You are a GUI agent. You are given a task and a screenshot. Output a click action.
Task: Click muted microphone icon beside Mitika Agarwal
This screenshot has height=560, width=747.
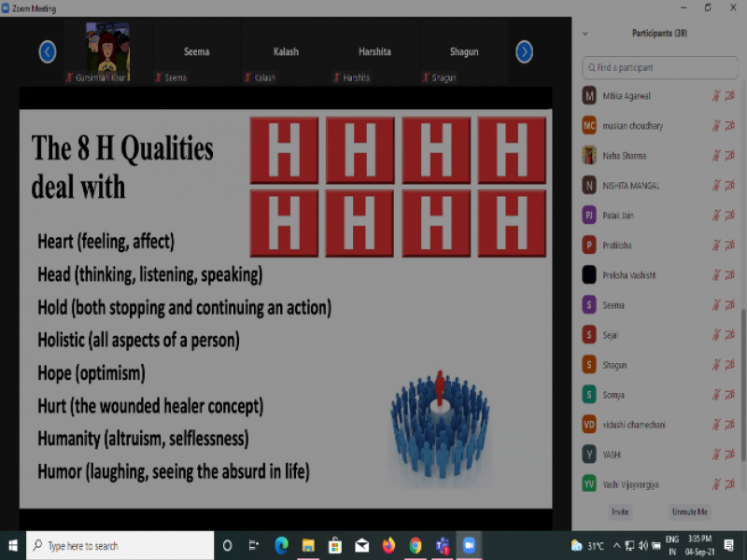point(716,96)
